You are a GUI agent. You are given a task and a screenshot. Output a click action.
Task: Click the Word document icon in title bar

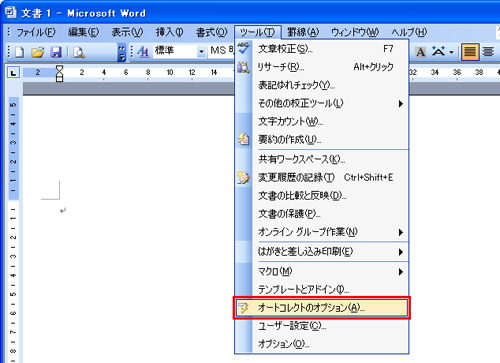coord(10,13)
